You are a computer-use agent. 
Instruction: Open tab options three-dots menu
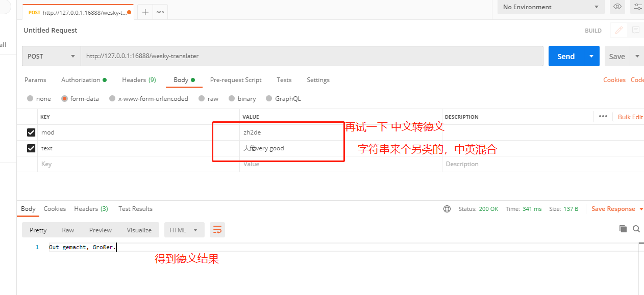(x=160, y=12)
